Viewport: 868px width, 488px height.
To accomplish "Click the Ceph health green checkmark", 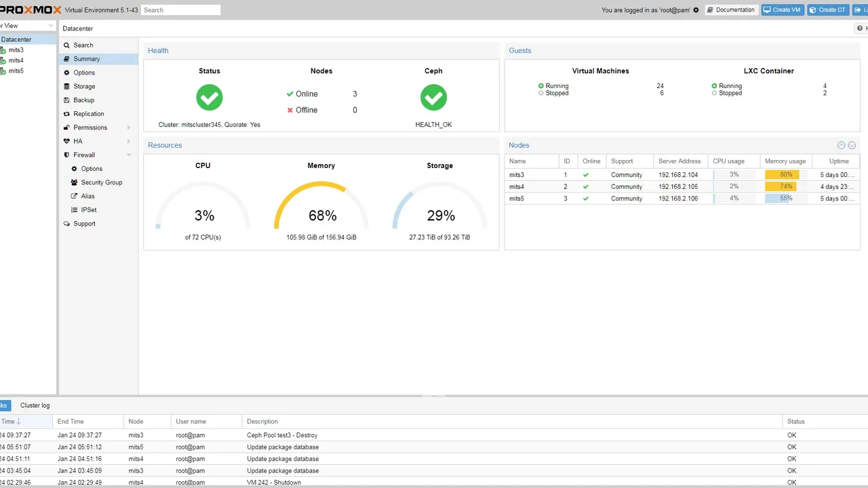I will pyautogui.click(x=433, y=98).
